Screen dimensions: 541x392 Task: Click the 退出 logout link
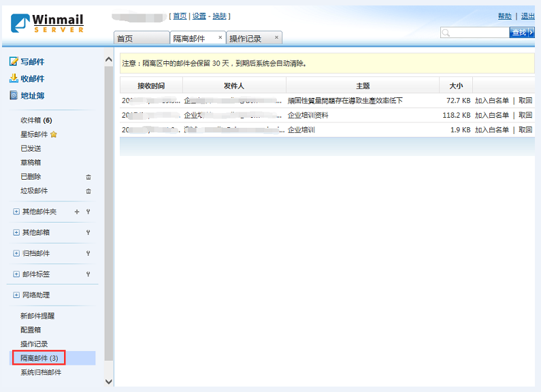(x=527, y=16)
